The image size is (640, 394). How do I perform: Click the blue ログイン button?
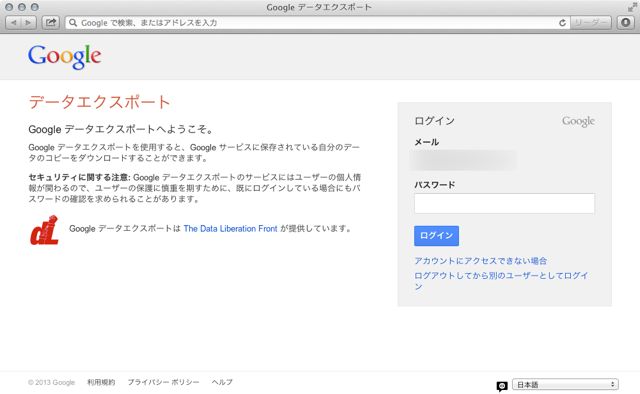click(x=436, y=236)
